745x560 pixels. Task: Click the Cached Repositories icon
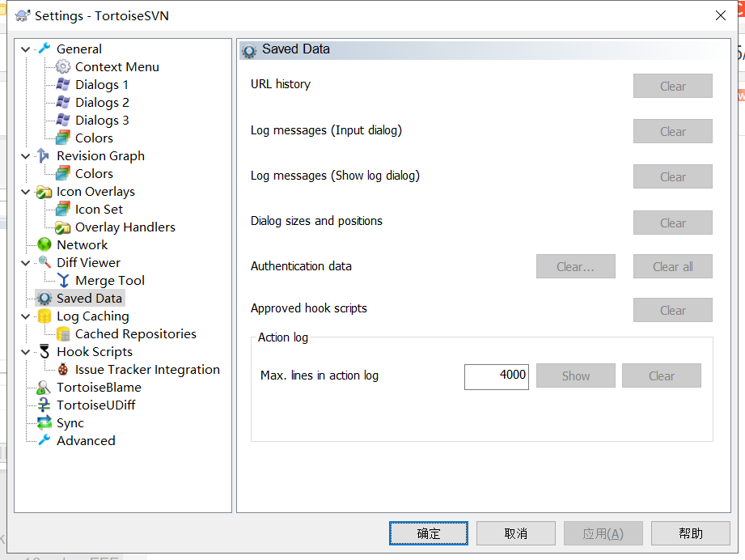[63, 333]
